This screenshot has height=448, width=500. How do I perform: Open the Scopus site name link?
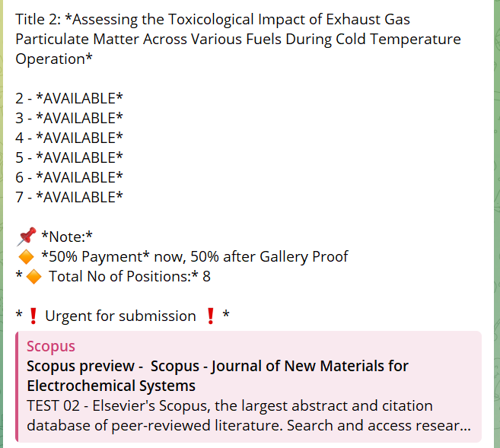tap(51, 346)
